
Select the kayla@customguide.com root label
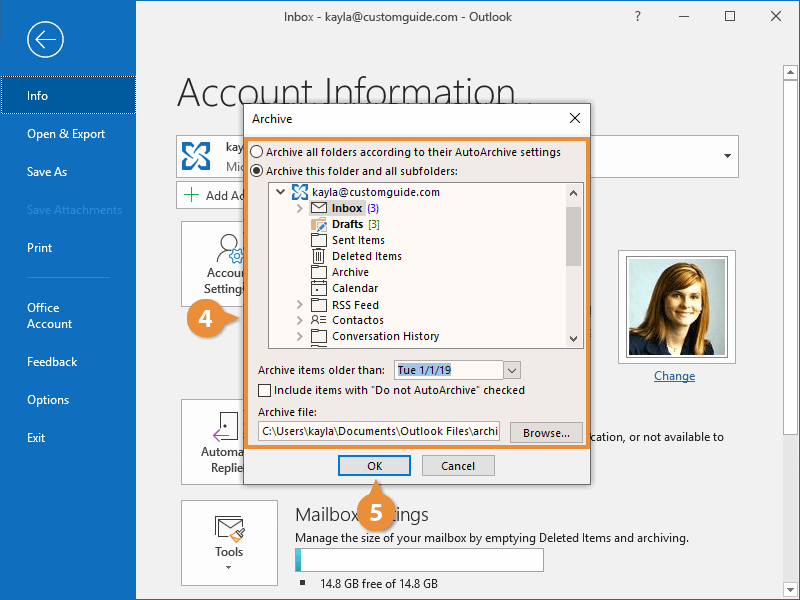(x=376, y=192)
